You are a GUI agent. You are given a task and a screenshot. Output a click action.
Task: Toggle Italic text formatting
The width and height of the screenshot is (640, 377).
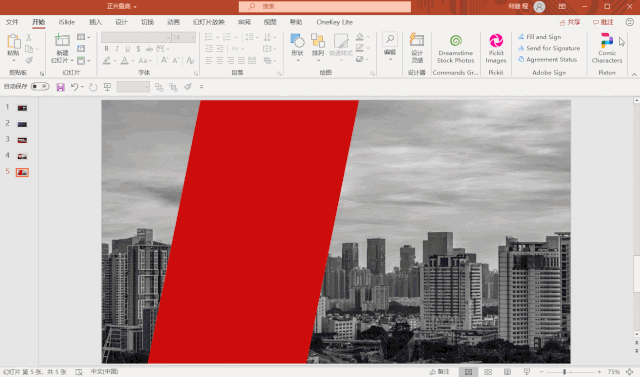point(117,49)
